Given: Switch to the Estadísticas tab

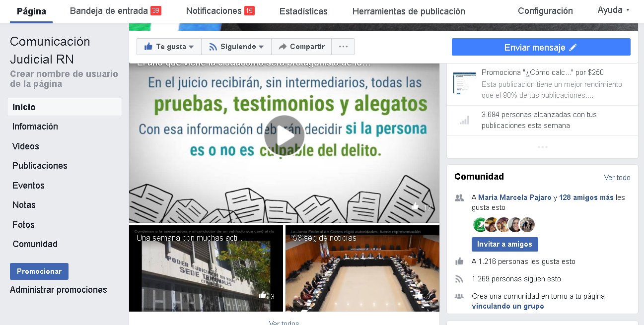Looking at the screenshot, I should click(303, 10).
